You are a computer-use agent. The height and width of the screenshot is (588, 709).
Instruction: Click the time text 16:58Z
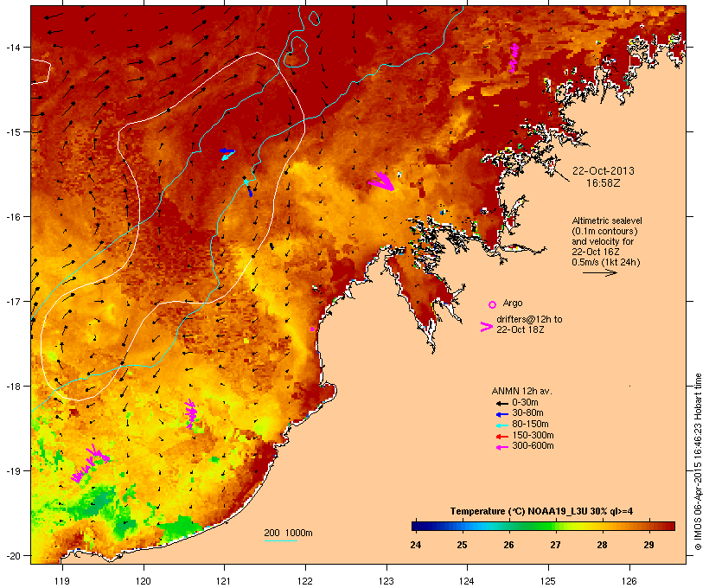pyautogui.click(x=604, y=183)
